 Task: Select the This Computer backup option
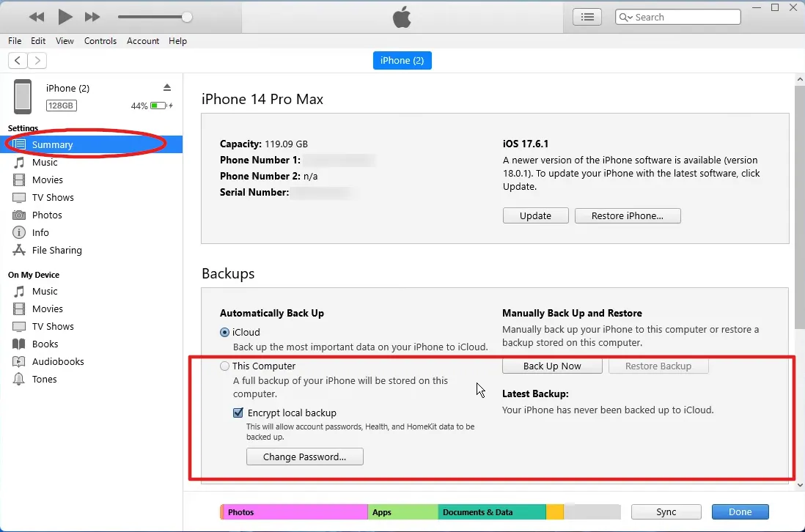coord(225,366)
